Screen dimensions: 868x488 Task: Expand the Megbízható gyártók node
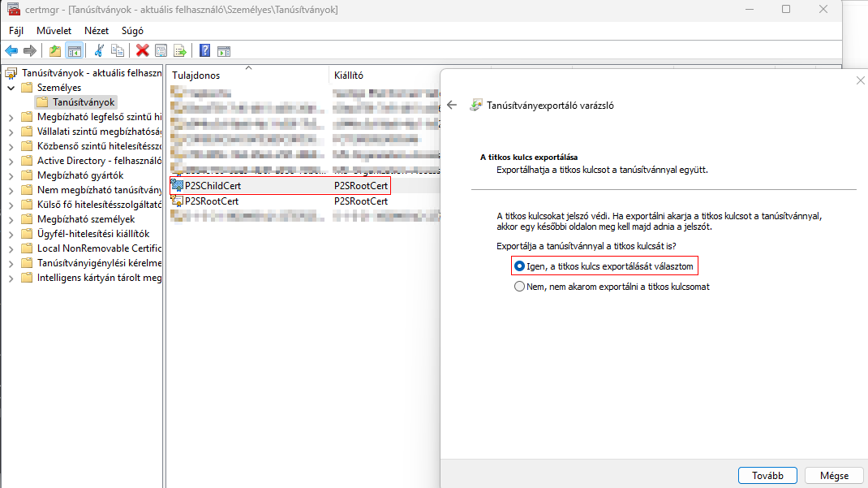(11, 175)
